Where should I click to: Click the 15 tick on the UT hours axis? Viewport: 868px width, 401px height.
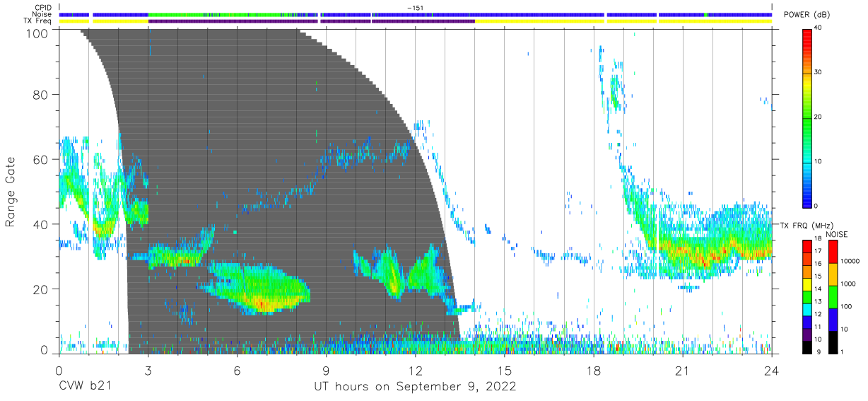[x=505, y=370]
